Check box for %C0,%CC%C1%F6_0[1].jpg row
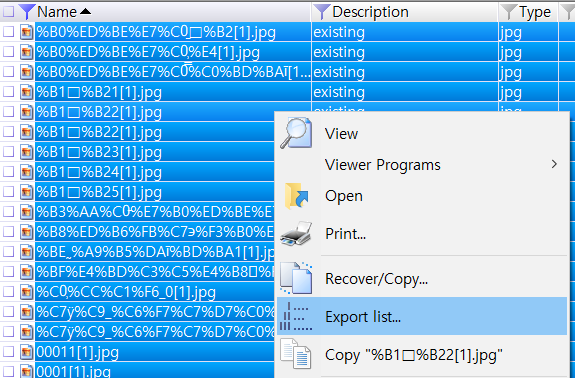 [8, 292]
